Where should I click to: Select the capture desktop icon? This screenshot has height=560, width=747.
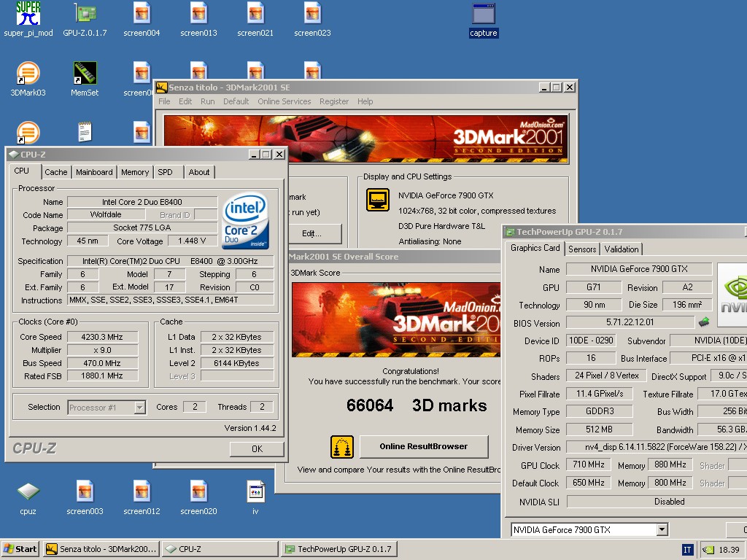click(484, 20)
